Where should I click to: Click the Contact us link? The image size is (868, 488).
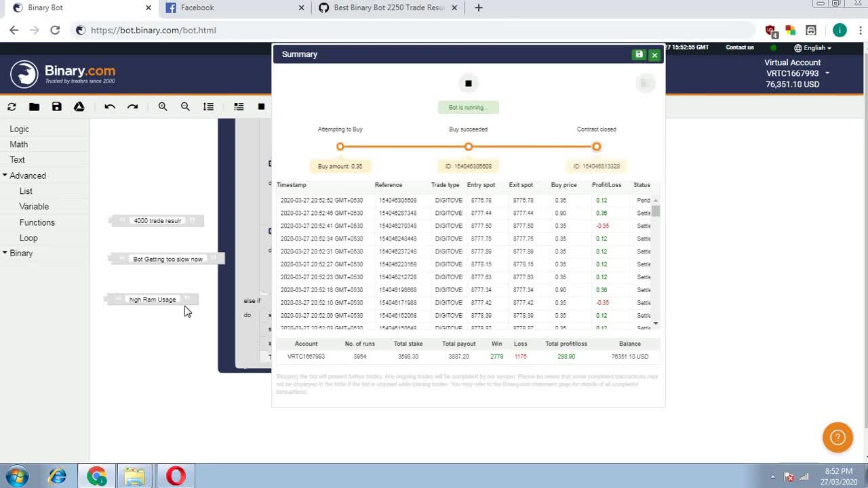point(739,47)
